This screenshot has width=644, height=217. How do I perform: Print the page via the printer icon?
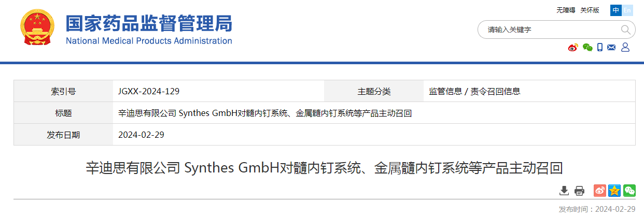click(x=579, y=191)
